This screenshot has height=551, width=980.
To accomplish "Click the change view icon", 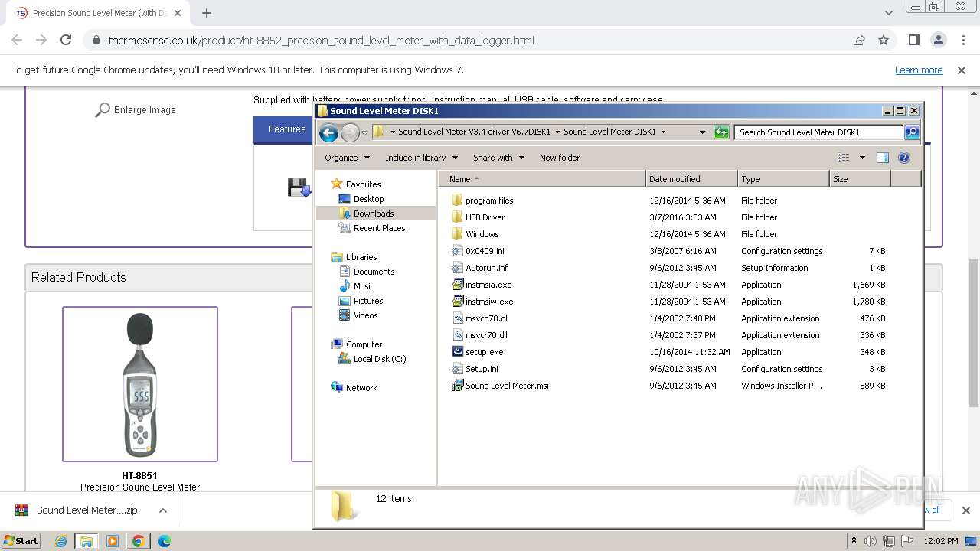I will click(844, 158).
